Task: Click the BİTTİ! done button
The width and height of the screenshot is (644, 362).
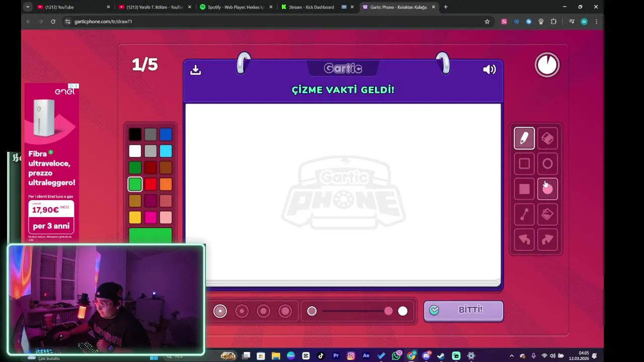Action: point(463,311)
